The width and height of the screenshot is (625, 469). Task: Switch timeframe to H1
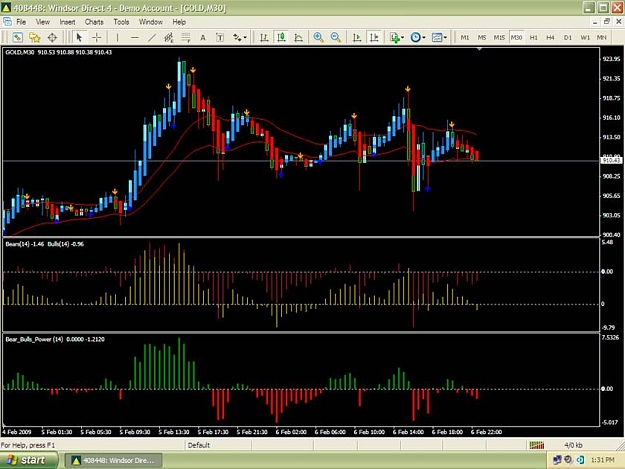coord(533,37)
